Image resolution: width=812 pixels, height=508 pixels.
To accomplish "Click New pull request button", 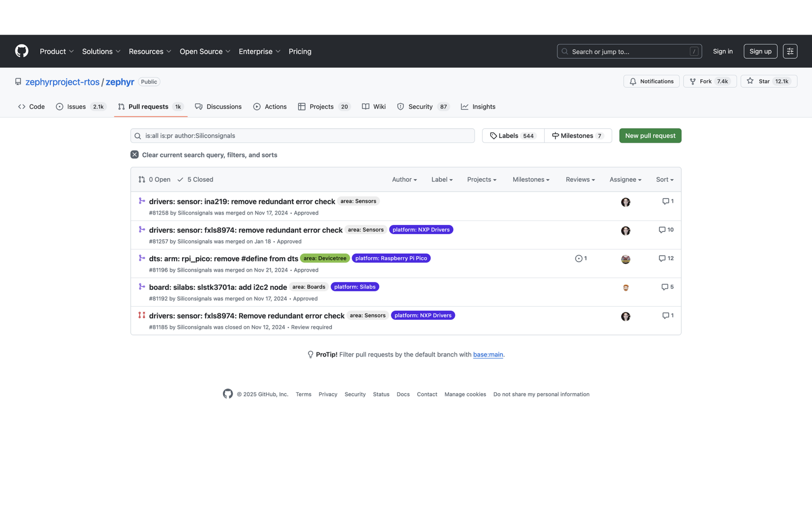I will point(650,136).
